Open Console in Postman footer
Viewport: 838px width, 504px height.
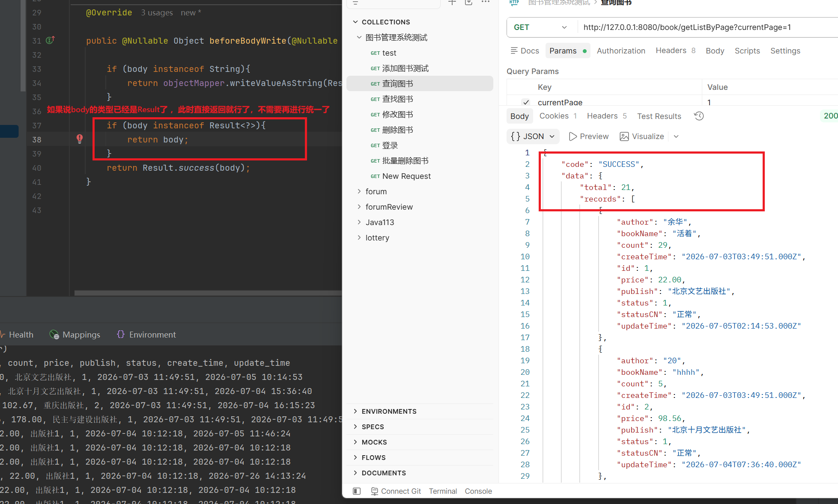pyautogui.click(x=478, y=491)
